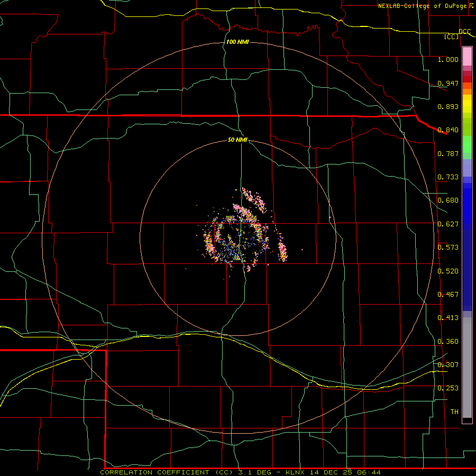The width and height of the screenshot is (476, 476).
Task: Click the 100 NMI range ring label
Action: 237,42
